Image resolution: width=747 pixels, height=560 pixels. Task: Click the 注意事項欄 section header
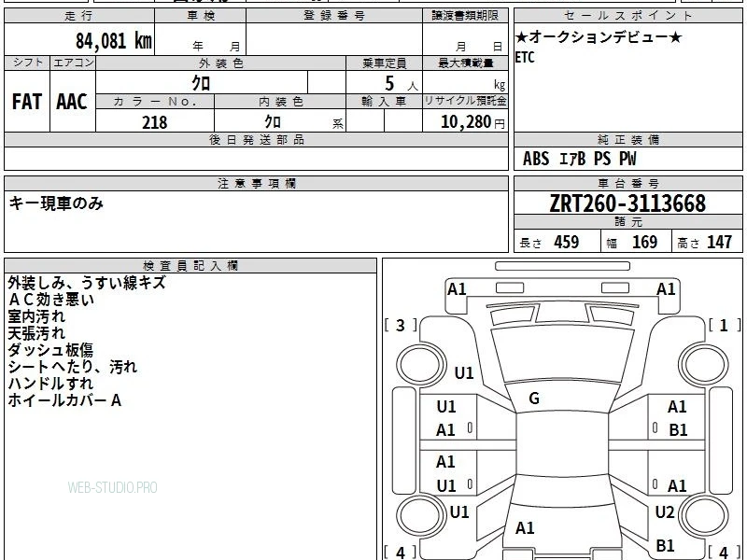pyautogui.click(x=256, y=183)
